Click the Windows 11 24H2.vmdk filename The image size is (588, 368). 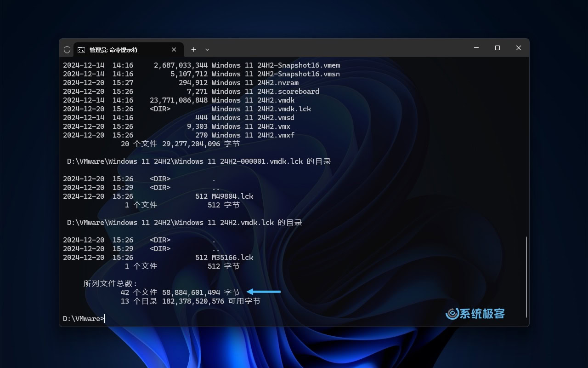pyautogui.click(x=253, y=100)
